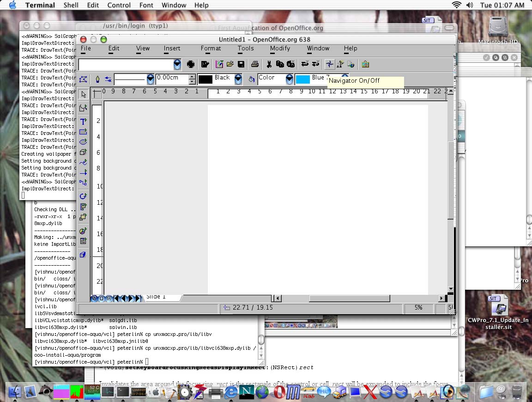Select the Text tool
The height and width of the screenshot is (402, 532).
84,122
